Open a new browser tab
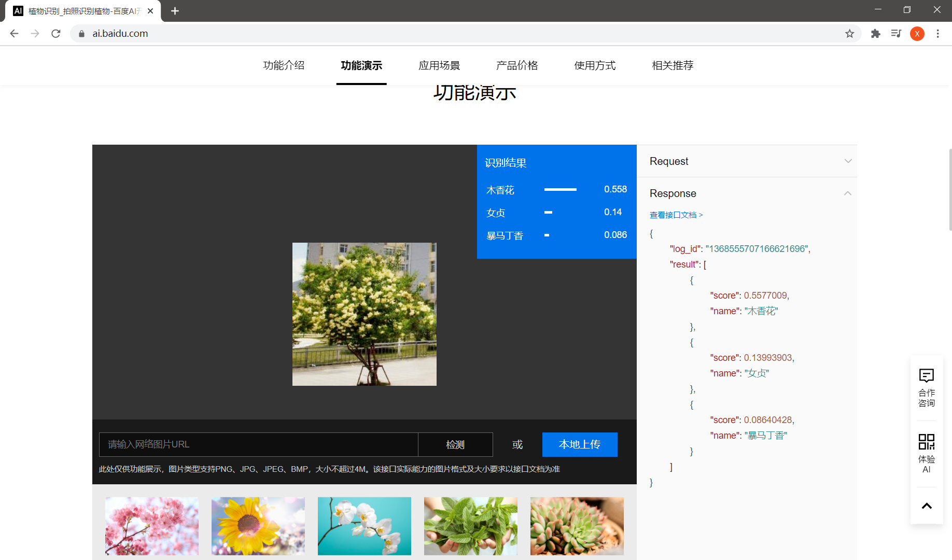This screenshot has width=952, height=560. [175, 11]
